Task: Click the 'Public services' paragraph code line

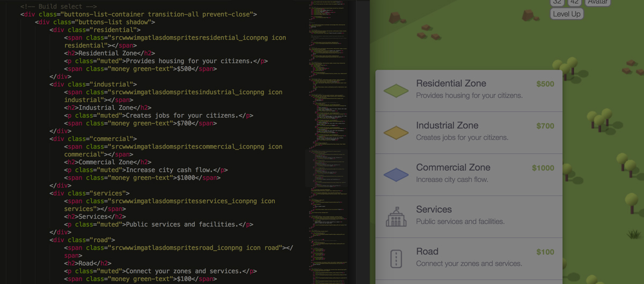Action: pos(159,225)
